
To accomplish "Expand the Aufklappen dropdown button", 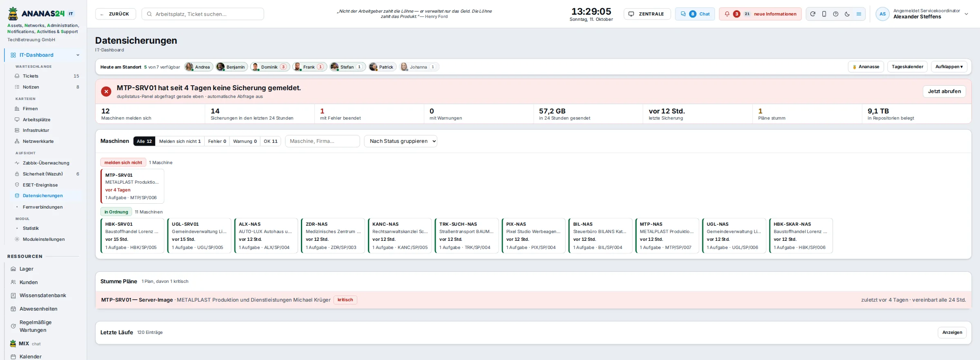I will tap(949, 67).
